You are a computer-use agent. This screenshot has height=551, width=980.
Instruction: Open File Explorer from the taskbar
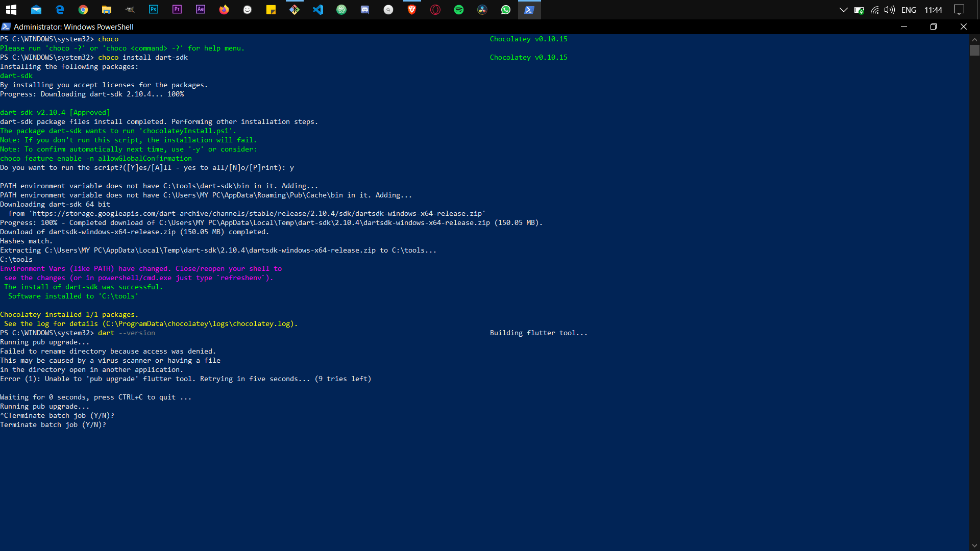point(107,10)
